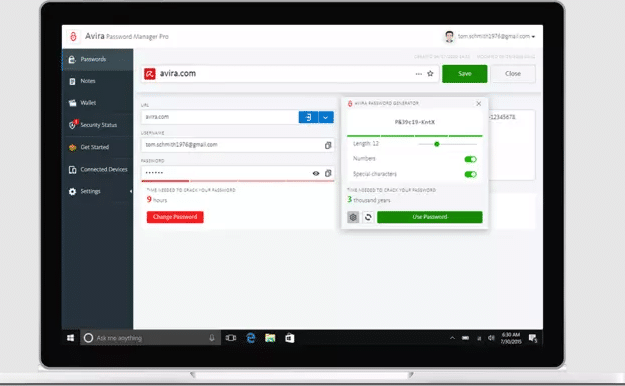Open the Store from taskbar
The image size is (625, 386).
click(290, 338)
